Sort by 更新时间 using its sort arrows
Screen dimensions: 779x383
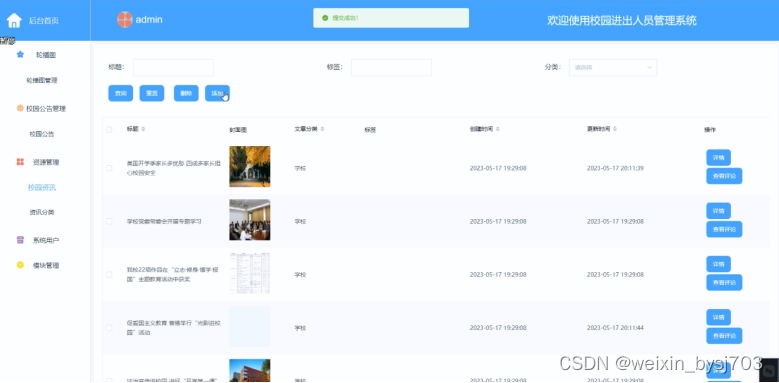[615, 129]
